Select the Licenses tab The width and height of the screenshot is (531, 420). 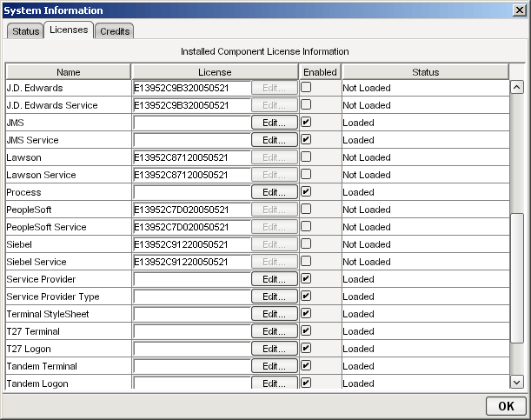[69, 30]
